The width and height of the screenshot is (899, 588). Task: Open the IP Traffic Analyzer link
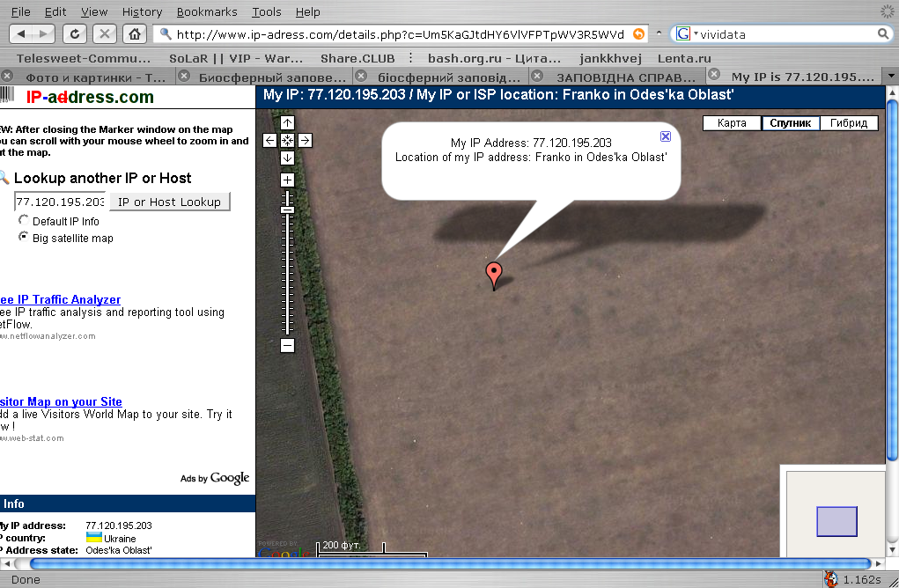pos(61,300)
